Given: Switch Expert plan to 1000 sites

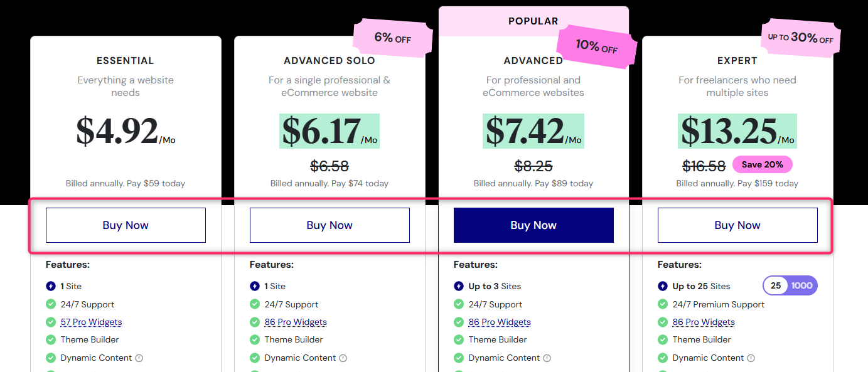Looking at the screenshot, I should click(x=801, y=286).
